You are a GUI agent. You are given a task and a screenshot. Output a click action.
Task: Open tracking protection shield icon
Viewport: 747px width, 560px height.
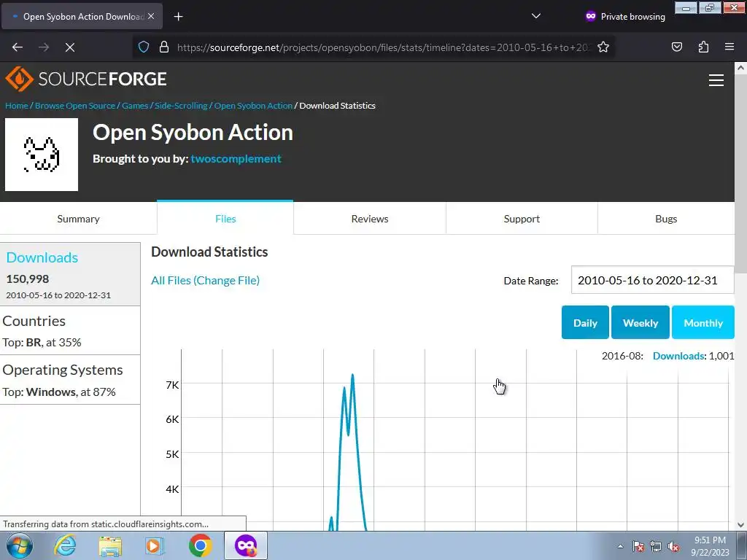click(x=144, y=47)
